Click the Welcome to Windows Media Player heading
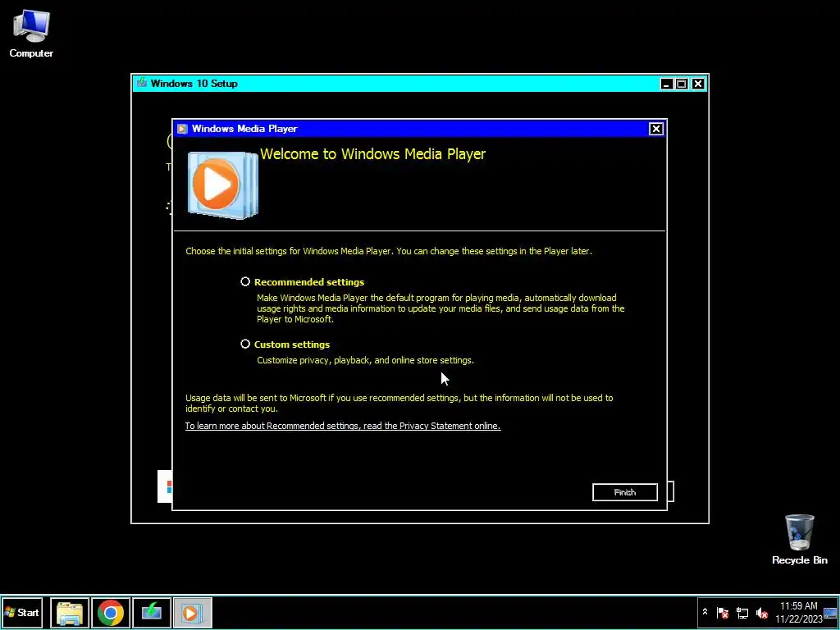The height and width of the screenshot is (630, 840). click(373, 154)
